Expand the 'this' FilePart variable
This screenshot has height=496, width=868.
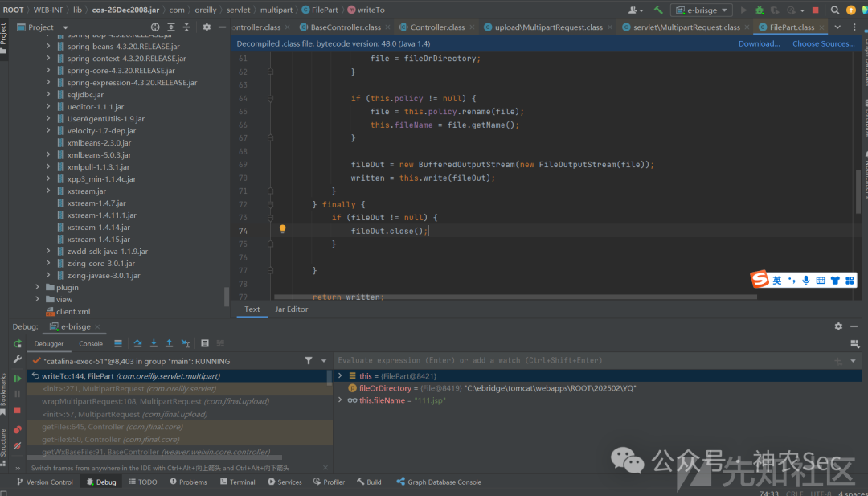pos(340,376)
